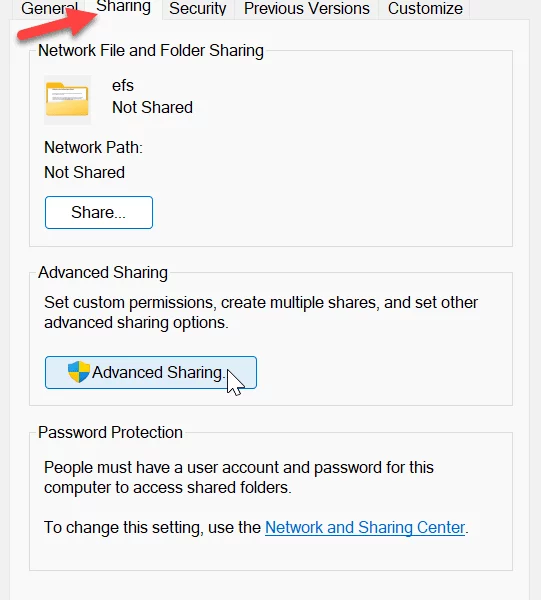541x600 pixels.
Task: Click the Set custom permissions description text
Action: tap(261, 312)
